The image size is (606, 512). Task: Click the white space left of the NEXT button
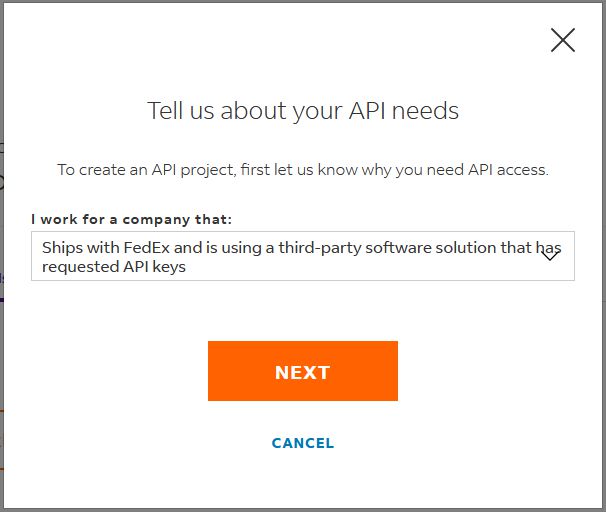pyautogui.click(x=110, y=371)
